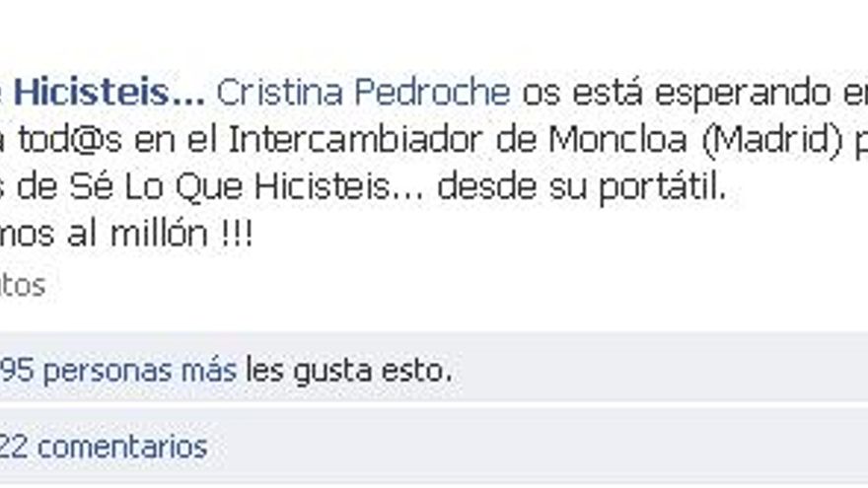Viewport: 868px width, 488px height.
Task: Click the number "95" in likes bar
Action: tap(17, 370)
